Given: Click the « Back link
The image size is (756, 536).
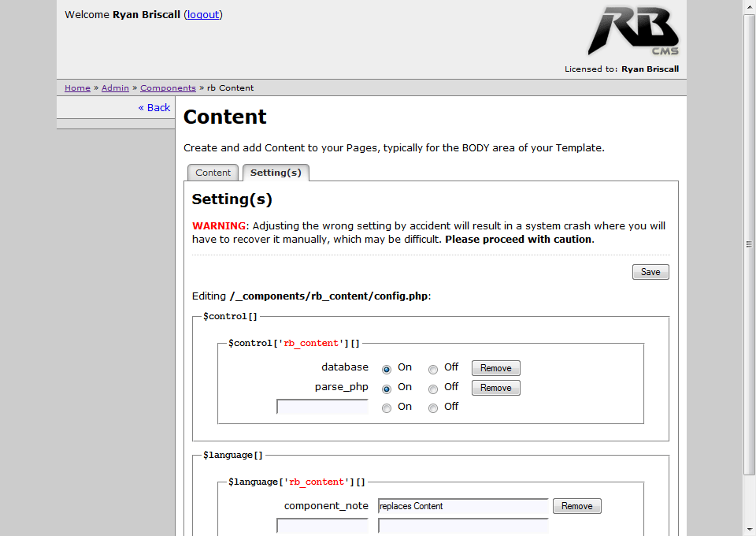Looking at the screenshot, I should [154, 107].
